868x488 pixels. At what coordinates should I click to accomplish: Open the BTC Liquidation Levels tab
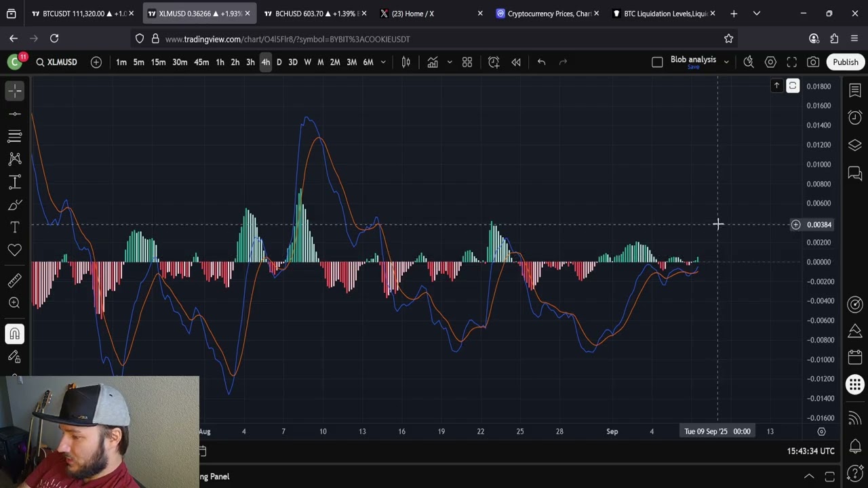coord(665,14)
